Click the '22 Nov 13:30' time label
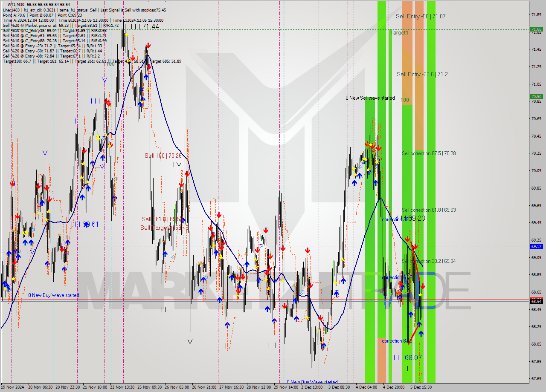546x392 pixels. tap(122, 387)
